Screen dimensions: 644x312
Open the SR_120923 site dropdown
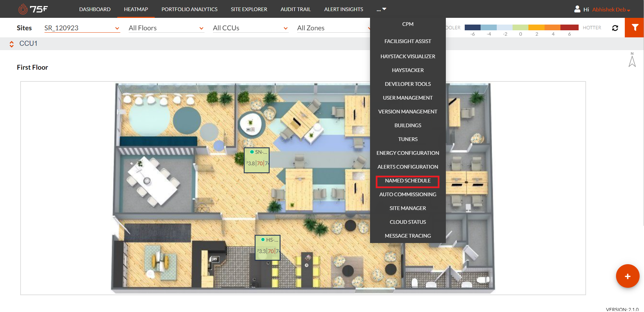[x=82, y=28]
